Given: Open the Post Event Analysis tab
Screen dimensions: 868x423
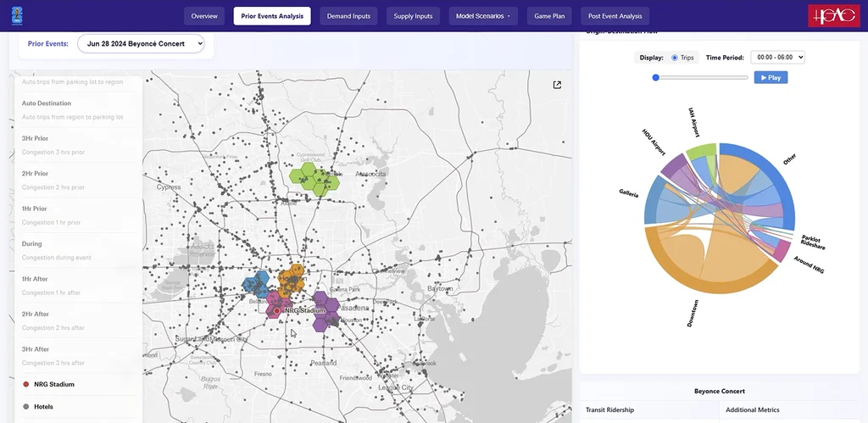Looking at the screenshot, I should tap(615, 16).
